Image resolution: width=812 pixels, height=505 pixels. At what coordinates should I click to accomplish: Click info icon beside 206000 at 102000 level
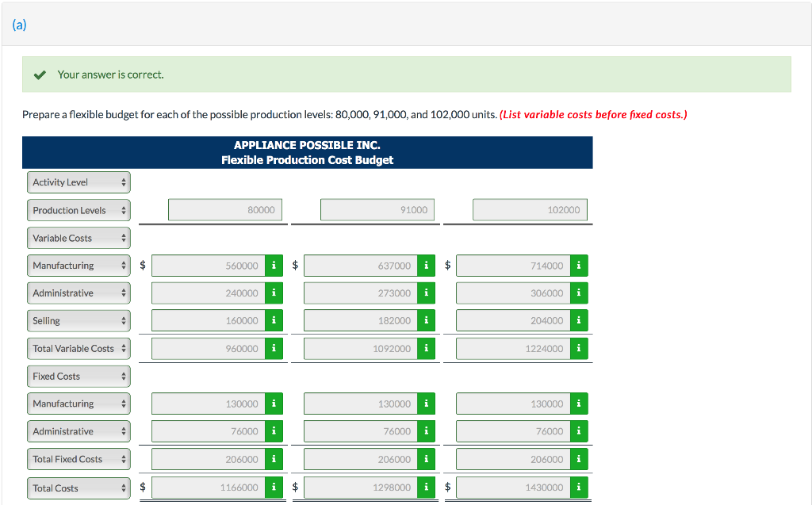578,459
